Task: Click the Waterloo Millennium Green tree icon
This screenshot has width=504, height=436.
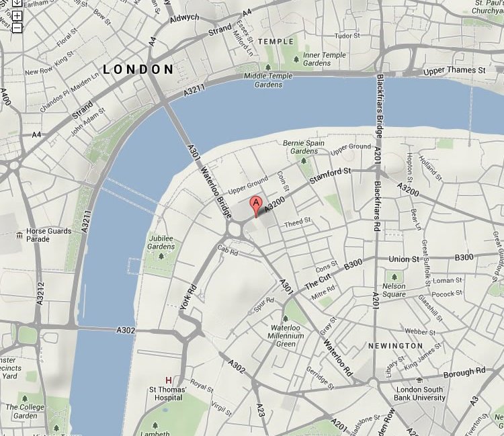Action: pos(285,318)
